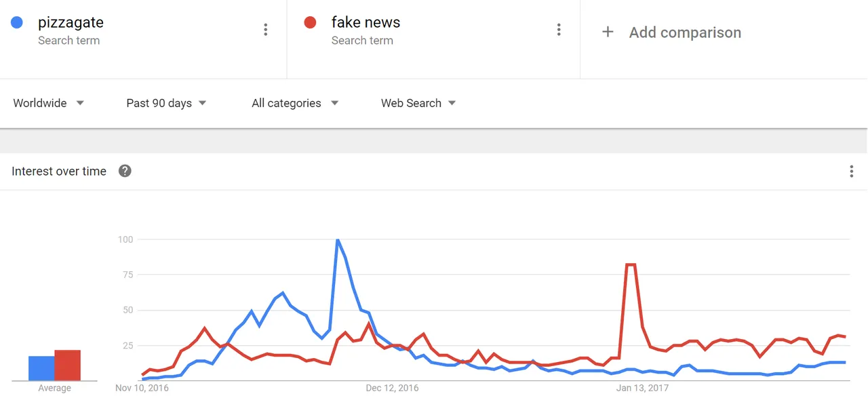The image size is (868, 415).
Task: Open the Web Search type dropdown
Action: coord(418,103)
